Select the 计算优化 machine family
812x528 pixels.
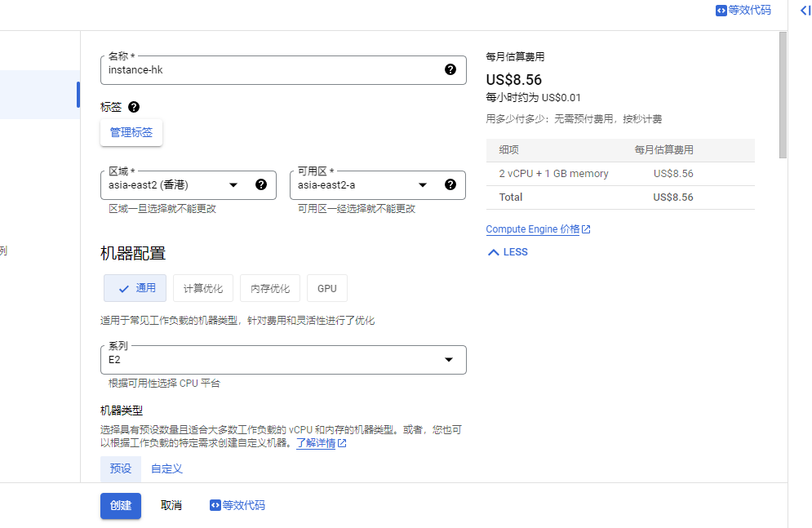pos(203,288)
